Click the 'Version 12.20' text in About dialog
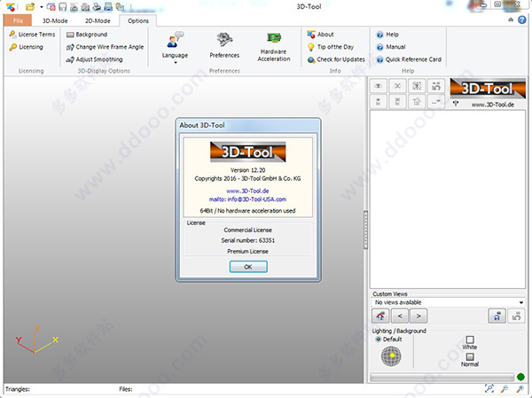 click(248, 170)
